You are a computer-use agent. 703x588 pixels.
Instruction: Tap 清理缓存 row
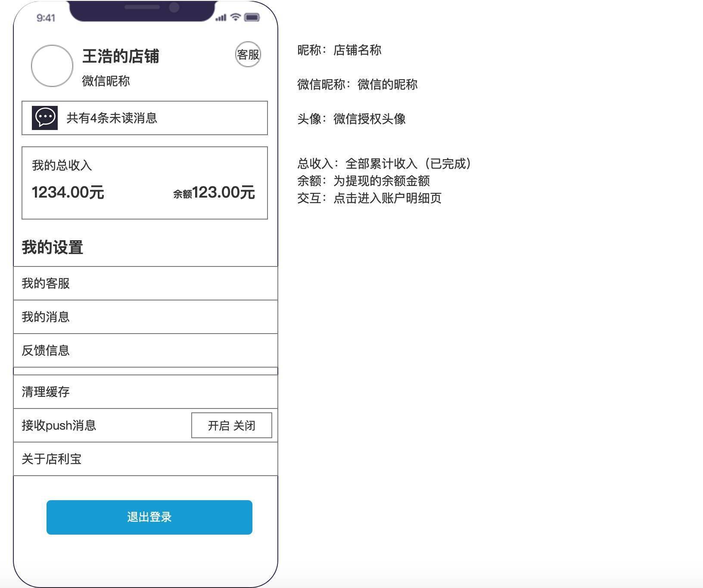click(146, 392)
